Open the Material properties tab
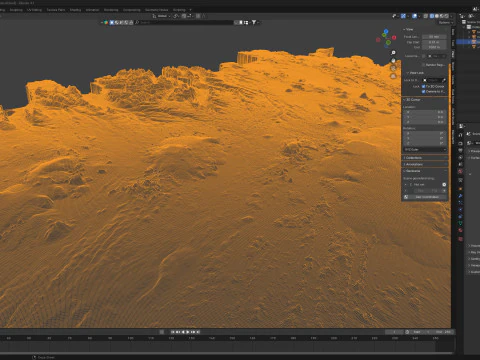 (460, 230)
